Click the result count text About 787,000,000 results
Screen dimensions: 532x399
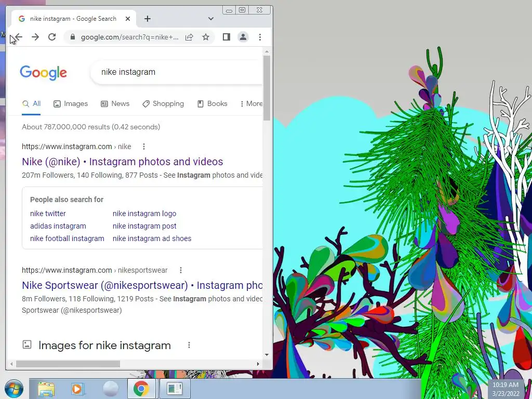tap(91, 127)
